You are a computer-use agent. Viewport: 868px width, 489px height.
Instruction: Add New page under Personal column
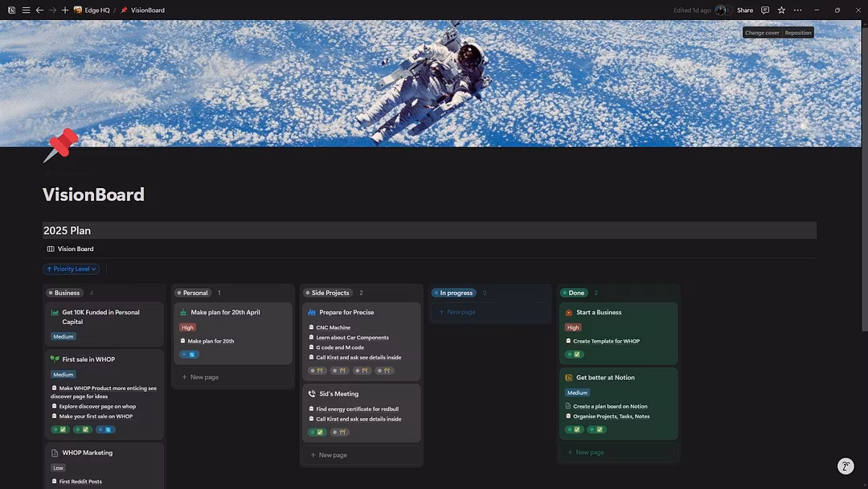coord(203,377)
